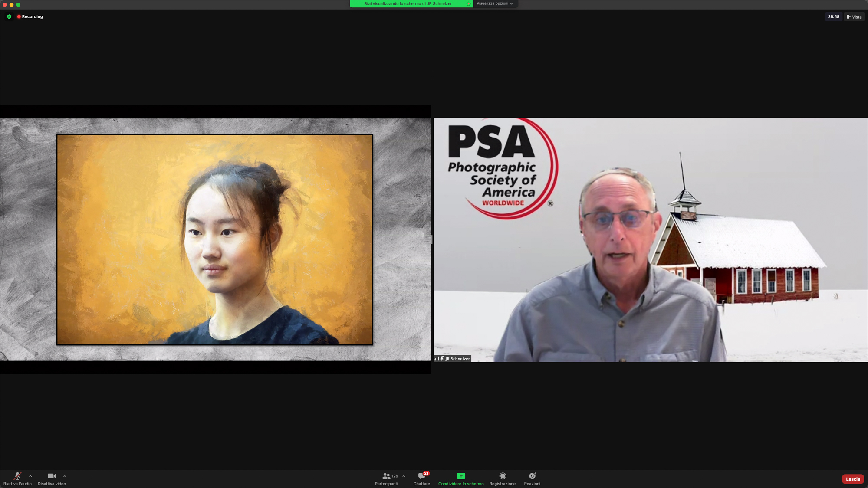The image size is (868, 488).
Task: Click JR Schnelzer name label on video
Action: pyautogui.click(x=457, y=359)
